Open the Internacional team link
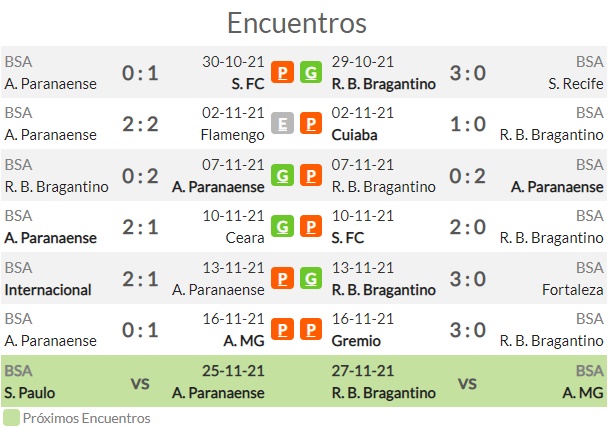 48,290
